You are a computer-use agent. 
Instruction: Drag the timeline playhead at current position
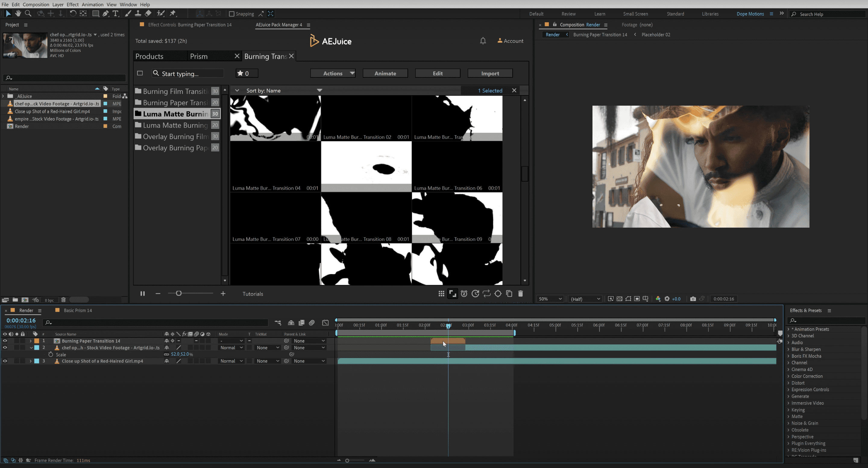448,326
